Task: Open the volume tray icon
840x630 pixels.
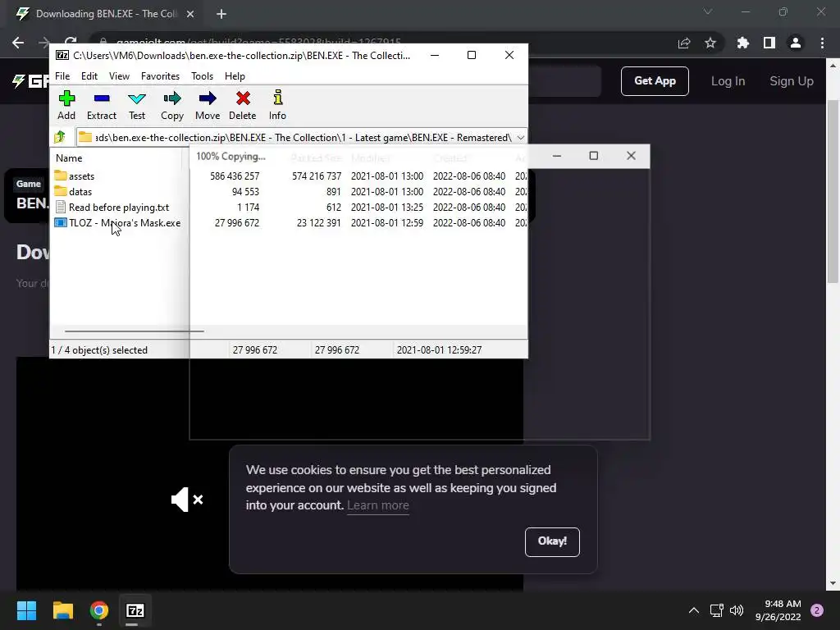Action: pyautogui.click(x=737, y=610)
